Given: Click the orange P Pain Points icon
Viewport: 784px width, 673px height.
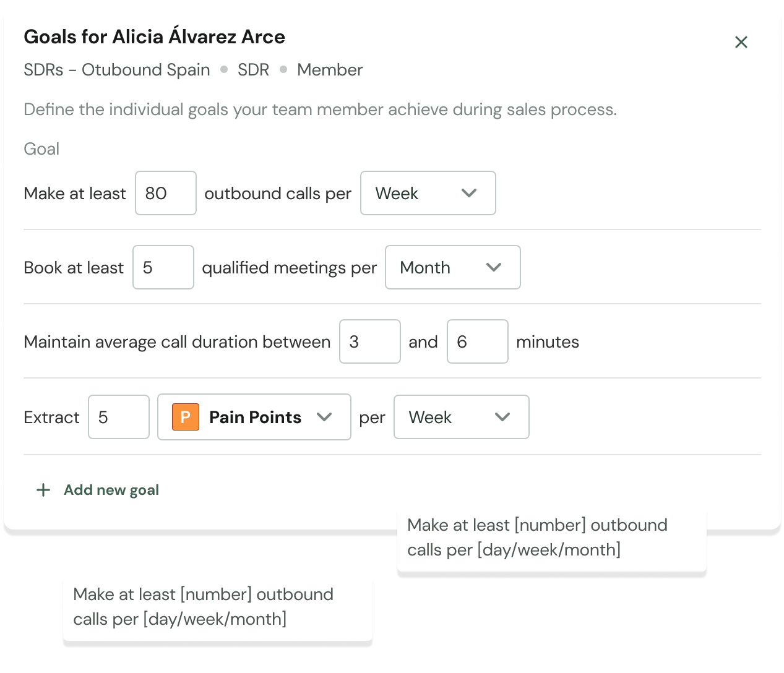Looking at the screenshot, I should pyautogui.click(x=185, y=417).
